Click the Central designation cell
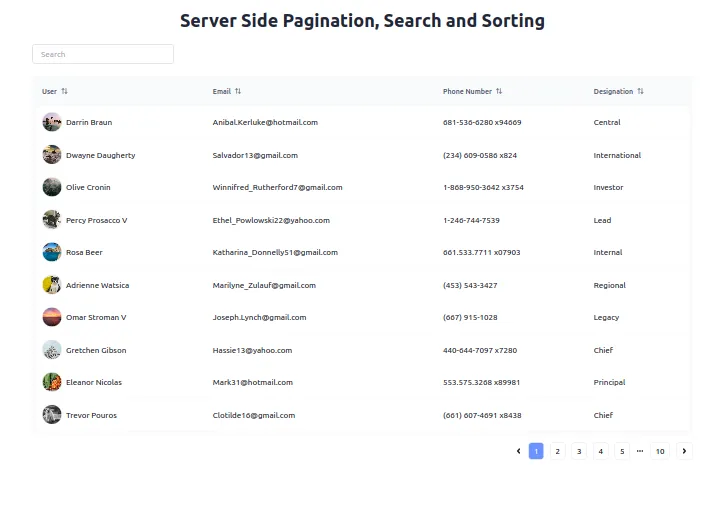The width and height of the screenshot is (725, 506). [x=607, y=122]
